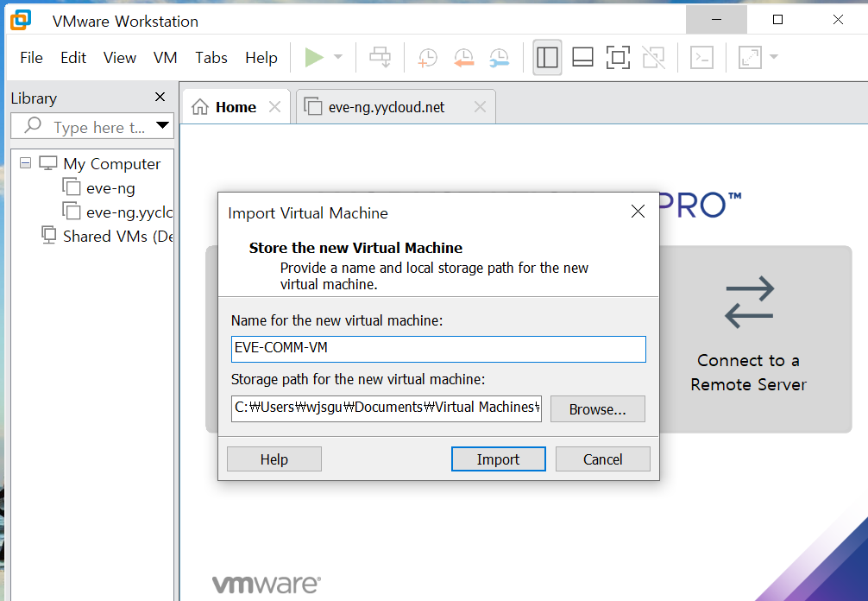This screenshot has height=601, width=868.
Task: Click the Library search magnifier icon
Action: point(33,125)
